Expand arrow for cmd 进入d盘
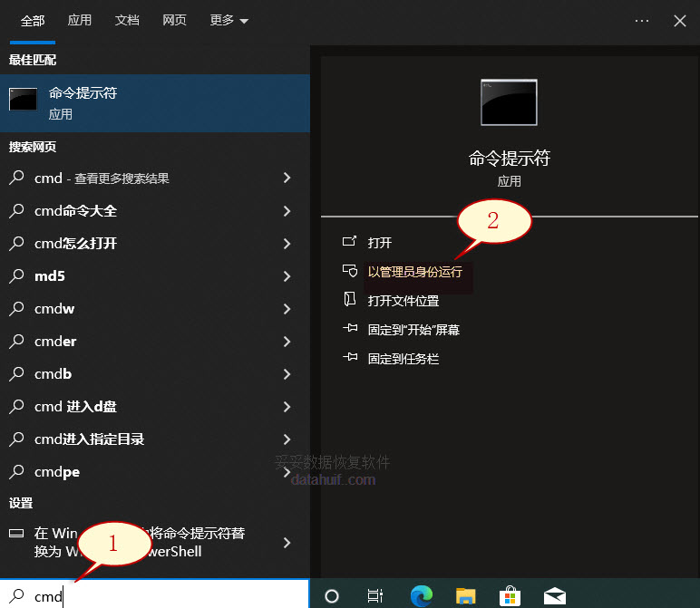The width and height of the screenshot is (700, 608). [287, 406]
